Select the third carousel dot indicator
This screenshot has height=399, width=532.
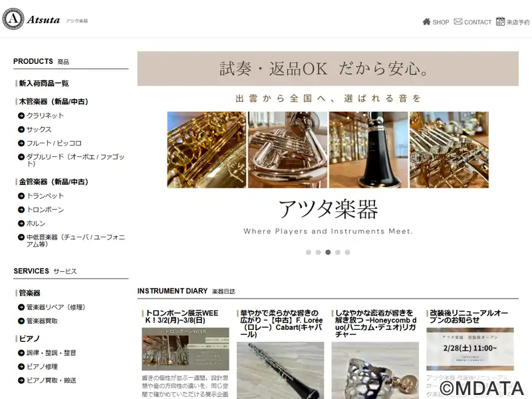click(328, 252)
